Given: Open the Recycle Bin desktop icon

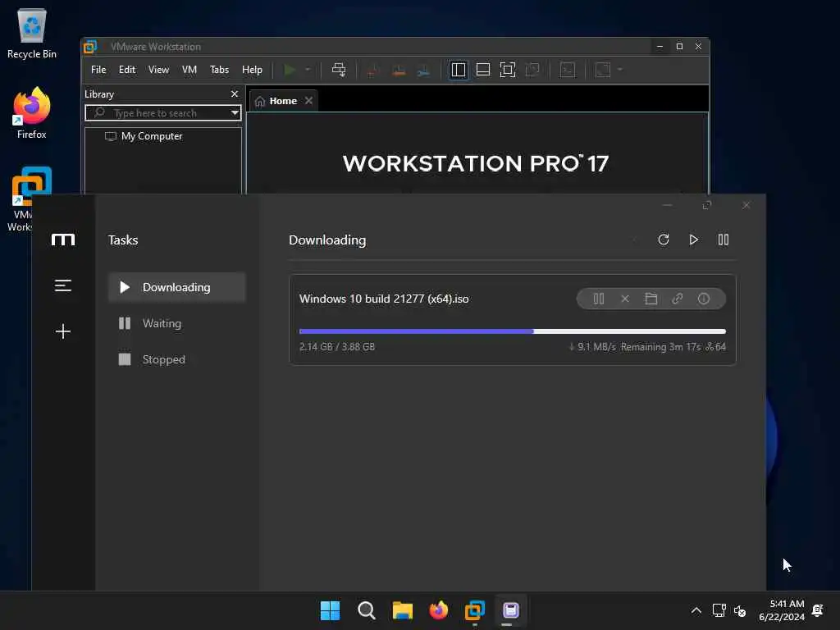Looking at the screenshot, I should point(32,34).
